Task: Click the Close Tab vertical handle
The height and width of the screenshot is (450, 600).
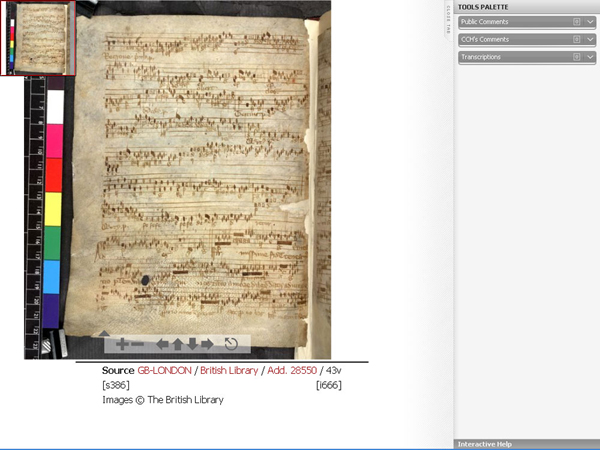Action: [448, 19]
